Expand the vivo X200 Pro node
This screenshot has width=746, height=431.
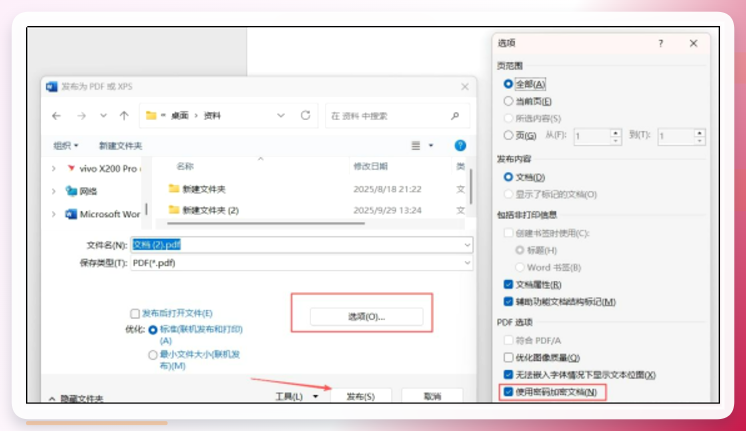pos(54,168)
